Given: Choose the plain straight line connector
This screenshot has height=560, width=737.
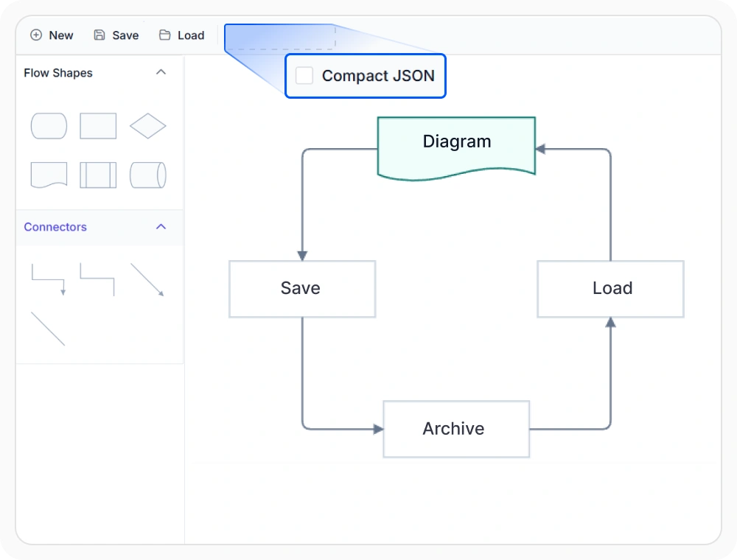Looking at the screenshot, I should coord(48,329).
